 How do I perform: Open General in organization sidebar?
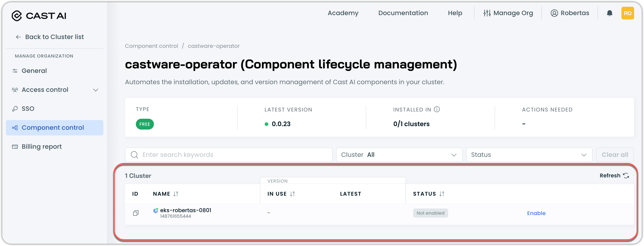coord(34,71)
